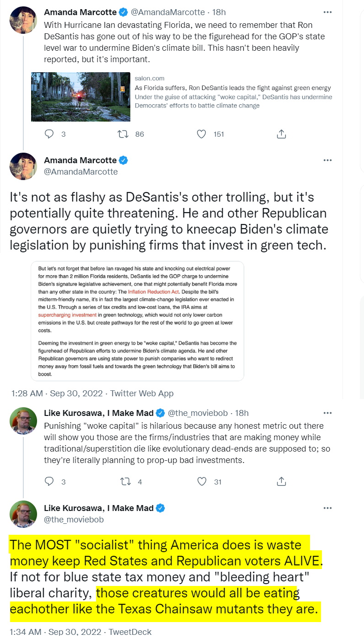Retweet the_moviebob's woke capital tweet
Image resolution: width=364 pixels, height=644 pixels.
click(123, 481)
